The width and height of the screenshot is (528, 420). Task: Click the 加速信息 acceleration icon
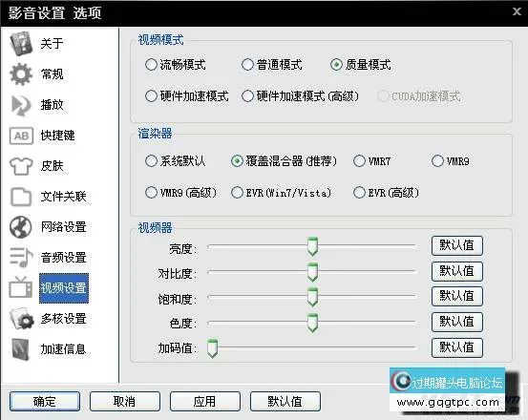pyautogui.click(x=21, y=349)
